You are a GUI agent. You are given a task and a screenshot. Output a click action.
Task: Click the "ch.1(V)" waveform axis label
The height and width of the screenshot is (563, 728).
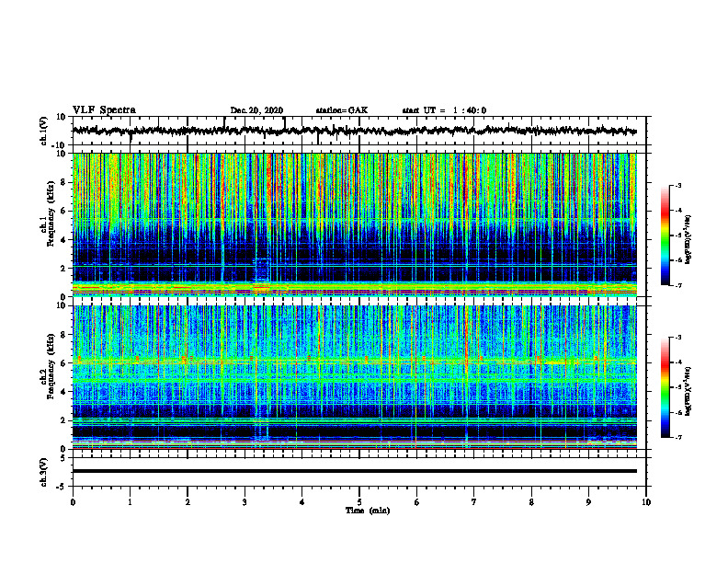(x=44, y=131)
